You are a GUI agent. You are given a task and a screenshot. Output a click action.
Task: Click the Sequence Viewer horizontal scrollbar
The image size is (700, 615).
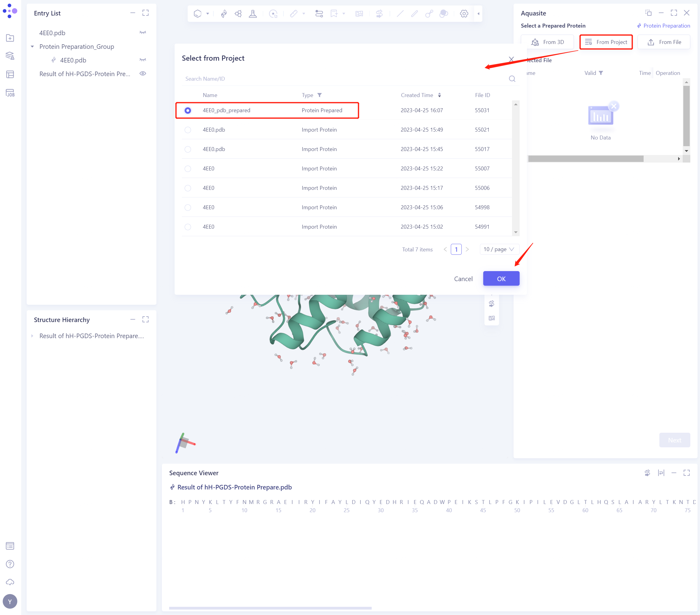[270, 608]
